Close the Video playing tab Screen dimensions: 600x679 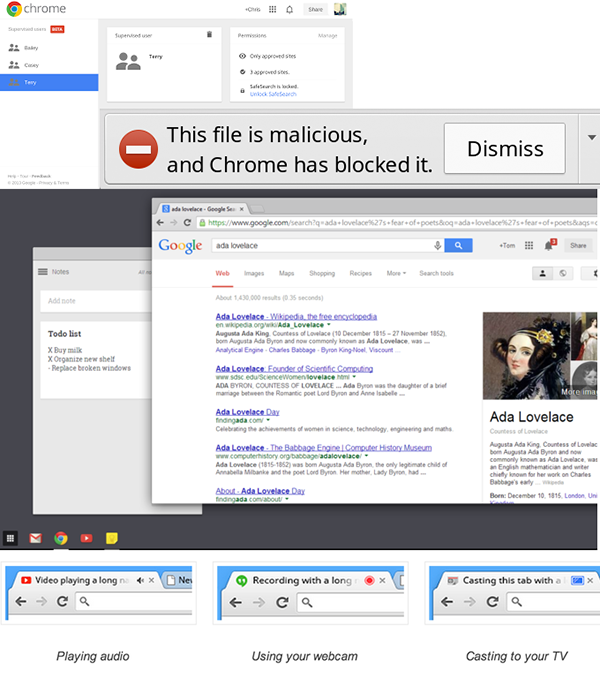pos(152,580)
